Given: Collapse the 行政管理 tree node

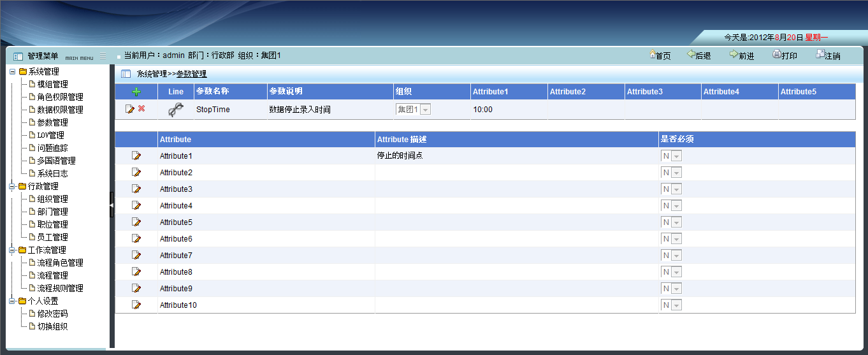Looking at the screenshot, I should pyautogui.click(x=12, y=186).
